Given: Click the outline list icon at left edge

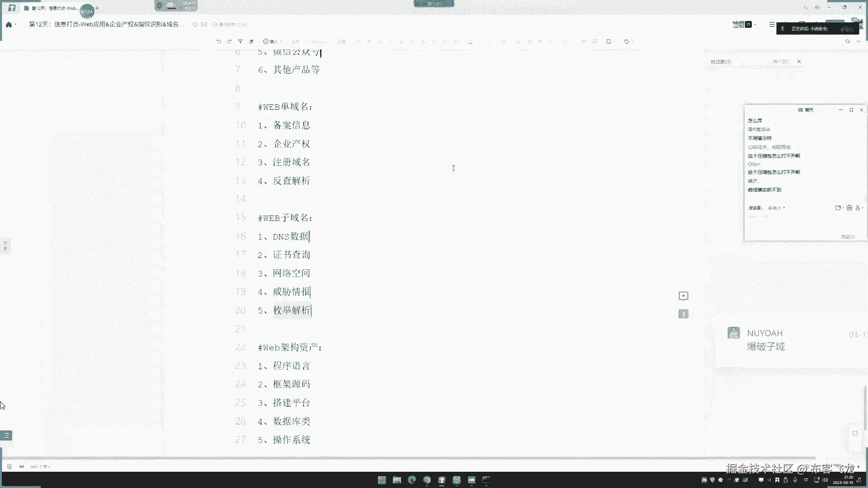Looking at the screenshot, I should click(x=6, y=436).
